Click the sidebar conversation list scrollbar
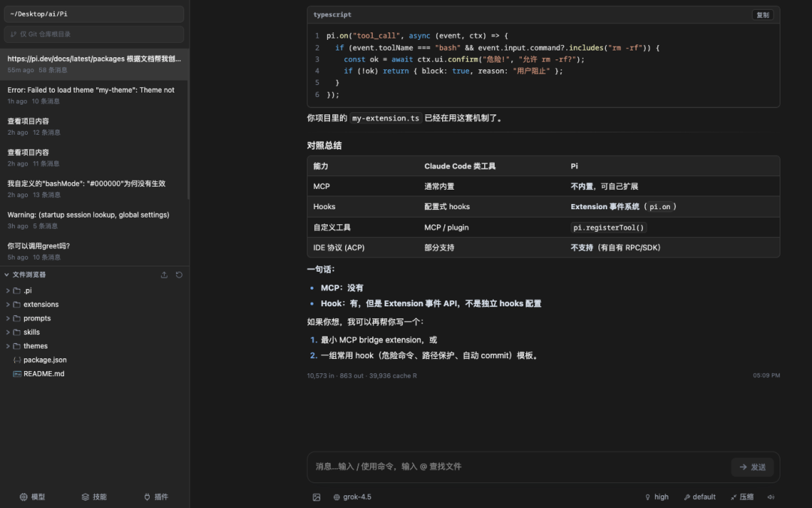This screenshot has width=812, height=508. click(x=188, y=124)
